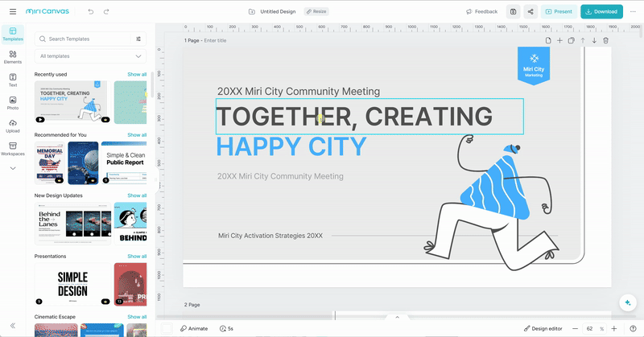Click the undo arrow icon

click(x=91, y=12)
